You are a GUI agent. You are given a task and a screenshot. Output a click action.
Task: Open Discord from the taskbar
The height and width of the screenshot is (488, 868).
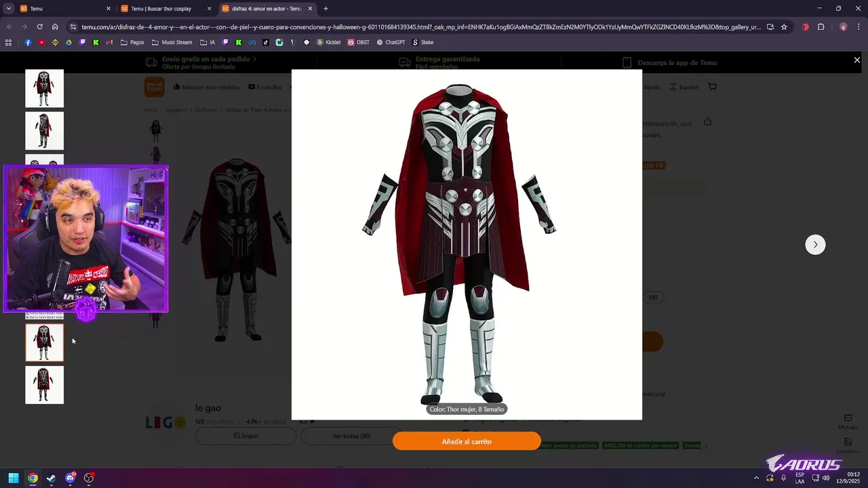pyautogui.click(x=70, y=478)
